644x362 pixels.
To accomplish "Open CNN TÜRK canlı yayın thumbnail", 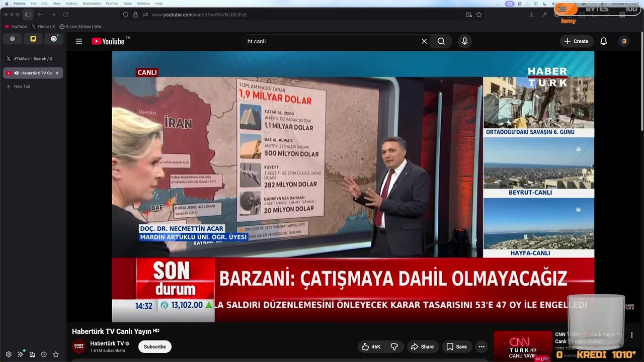I will coord(523,346).
